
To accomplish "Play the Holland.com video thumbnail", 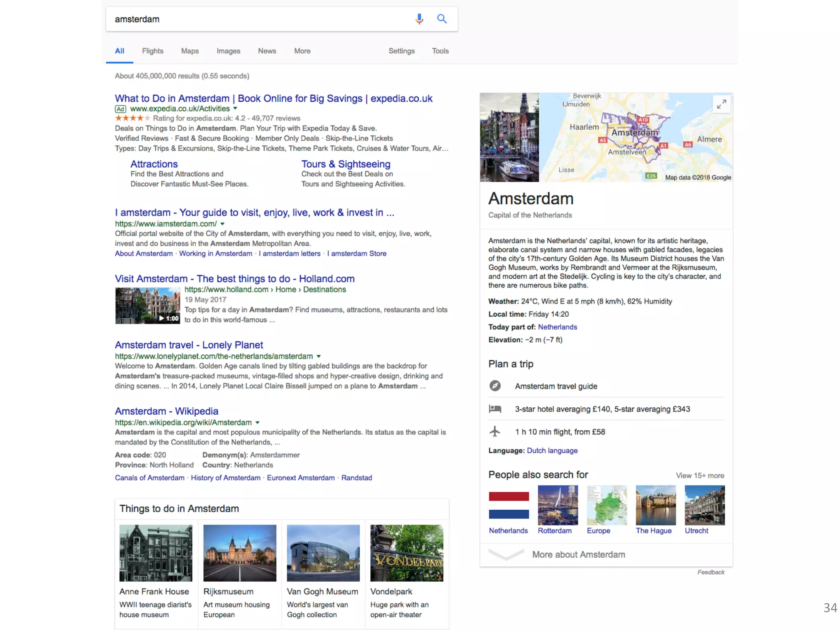I will [x=148, y=306].
